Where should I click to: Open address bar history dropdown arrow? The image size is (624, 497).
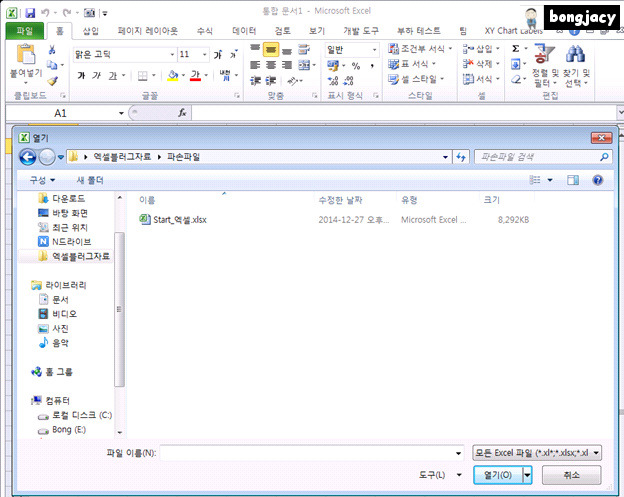pyautogui.click(x=445, y=157)
